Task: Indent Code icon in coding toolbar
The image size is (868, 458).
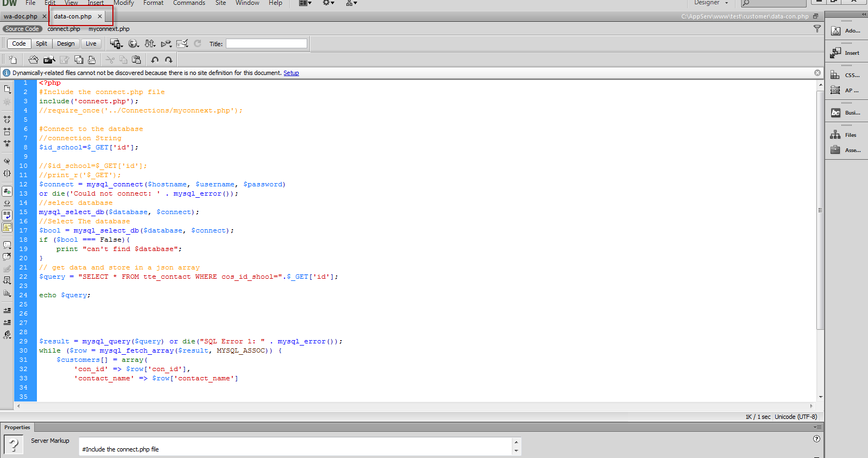Action: point(7,310)
